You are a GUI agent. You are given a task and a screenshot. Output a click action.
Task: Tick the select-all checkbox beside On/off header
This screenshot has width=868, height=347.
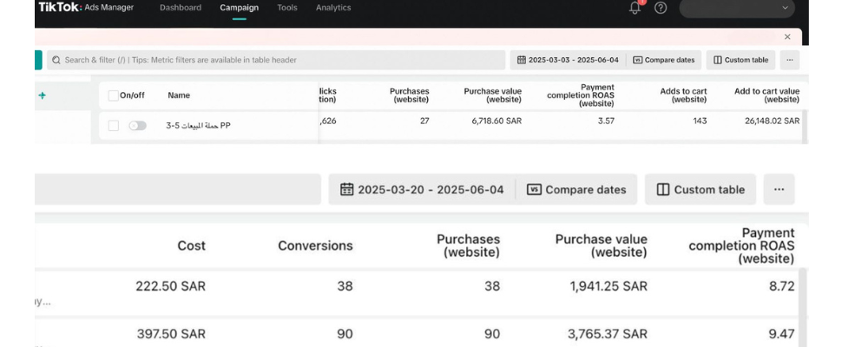pyautogui.click(x=113, y=95)
